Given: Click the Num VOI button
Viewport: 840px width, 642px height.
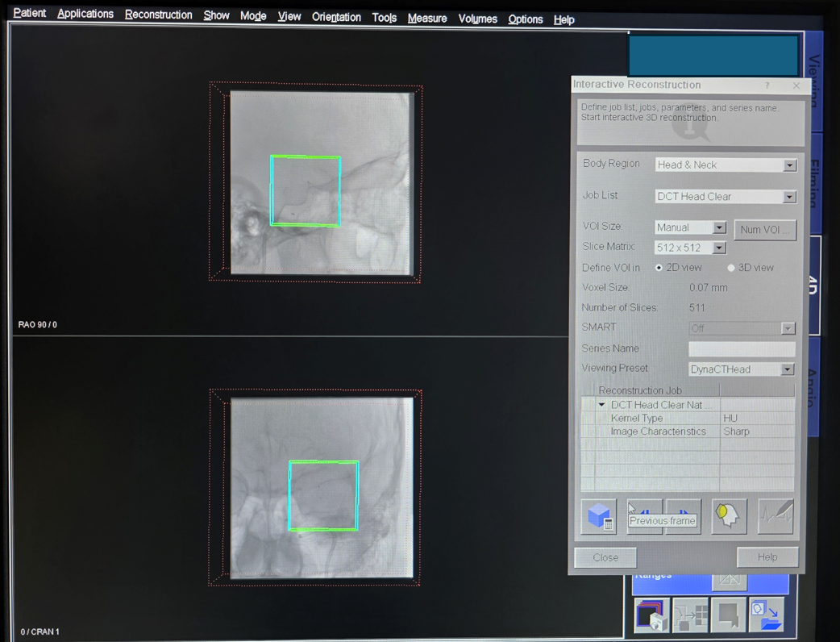Looking at the screenshot, I should click(764, 230).
